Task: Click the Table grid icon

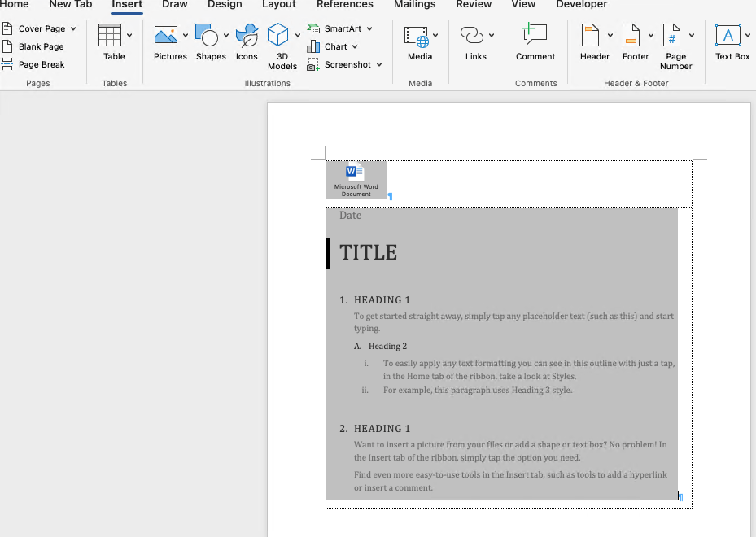Action: [110, 35]
